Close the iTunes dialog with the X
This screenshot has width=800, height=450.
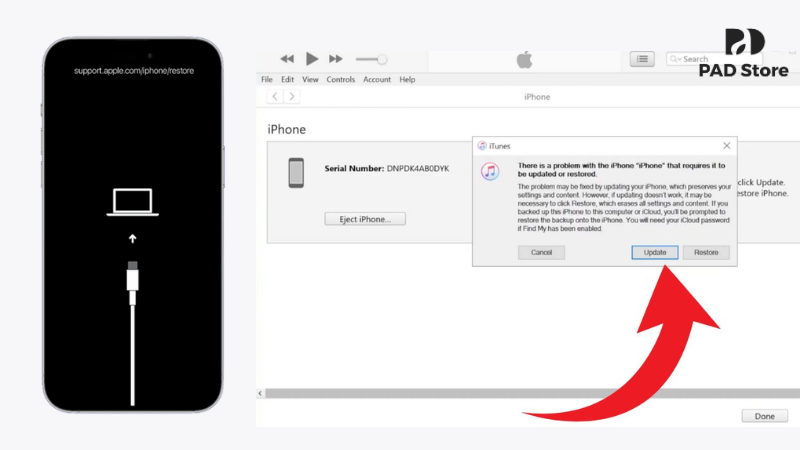coord(726,145)
